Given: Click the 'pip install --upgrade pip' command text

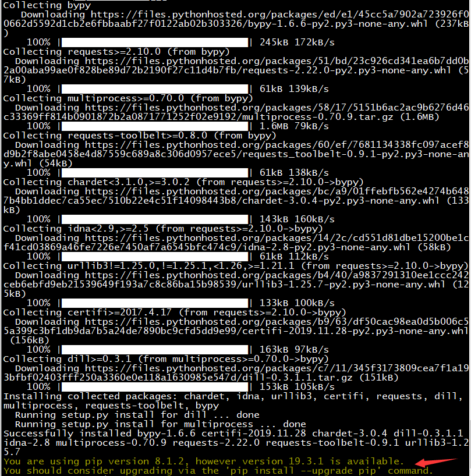Looking at the screenshot, I should 302,471.
